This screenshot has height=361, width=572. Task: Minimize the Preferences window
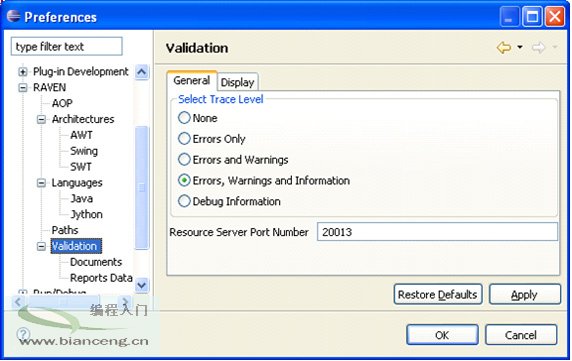509,17
